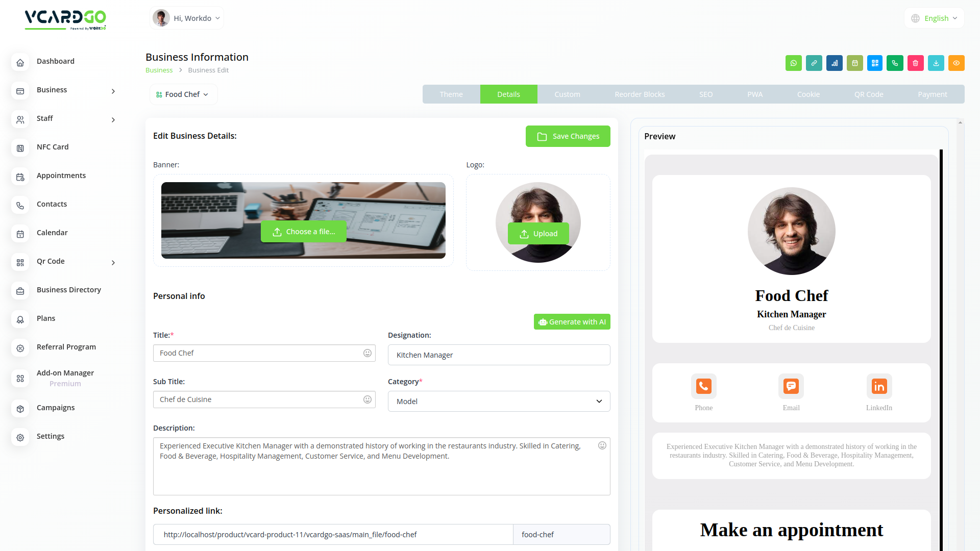Click the blue QR code icon
The width and height of the screenshot is (980, 551).
[875, 63]
